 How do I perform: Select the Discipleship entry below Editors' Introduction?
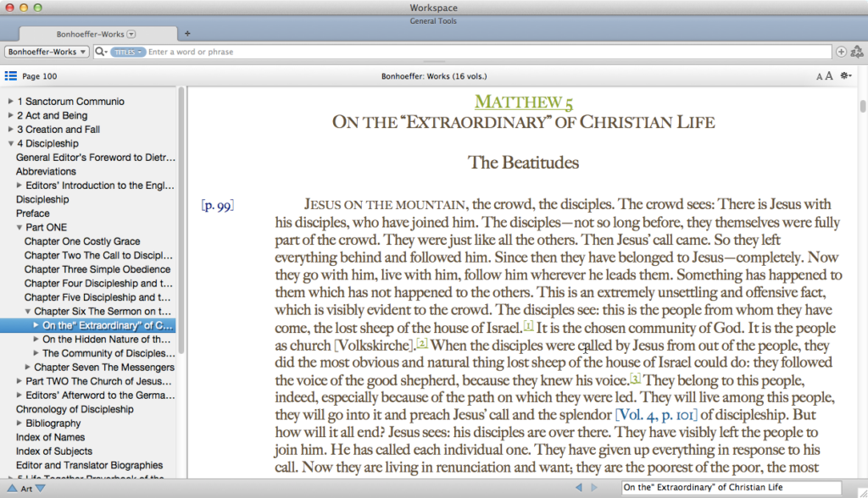click(42, 199)
